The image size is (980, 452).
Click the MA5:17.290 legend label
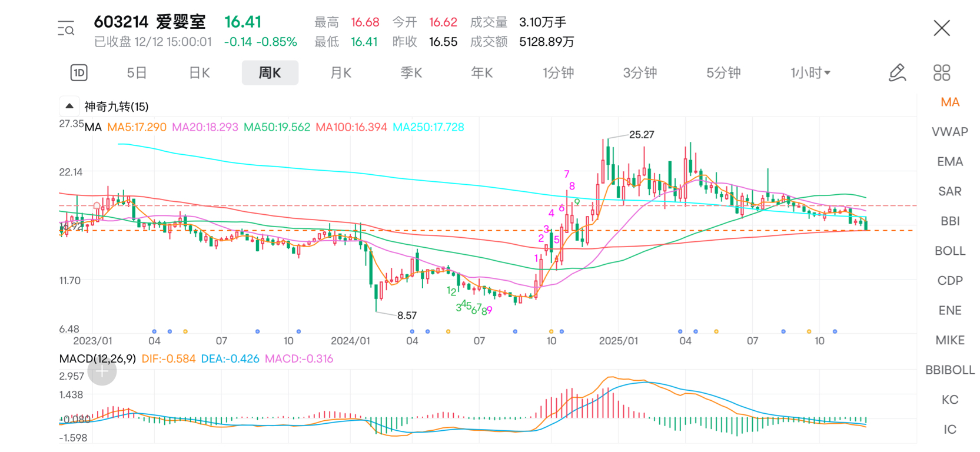pyautogui.click(x=137, y=127)
